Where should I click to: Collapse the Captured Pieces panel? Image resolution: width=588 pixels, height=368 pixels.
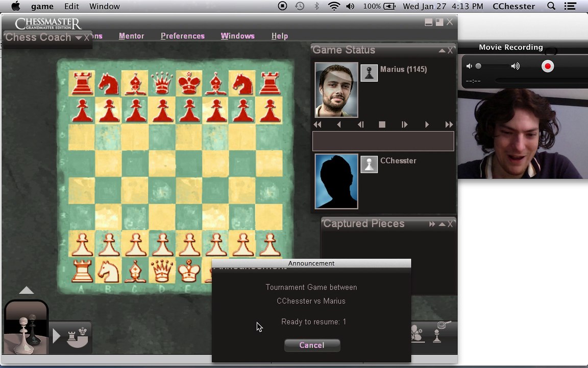(x=442, y=224)
